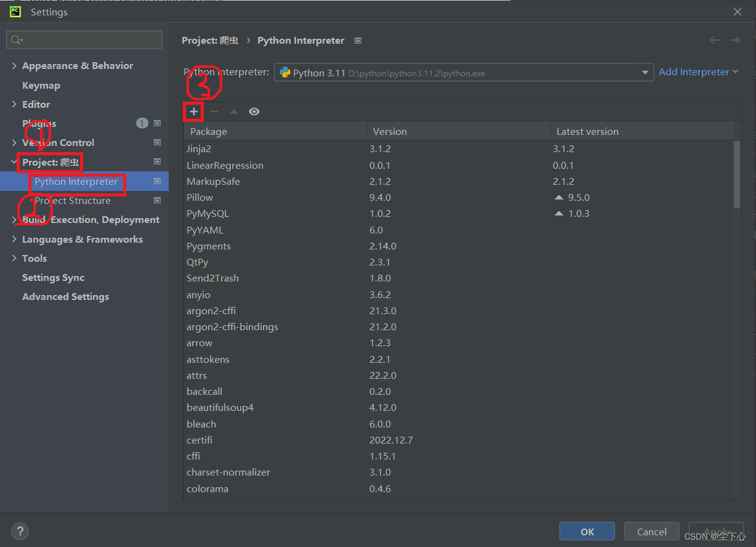Select the charset-normalizer package row

[x=459, y=472]
